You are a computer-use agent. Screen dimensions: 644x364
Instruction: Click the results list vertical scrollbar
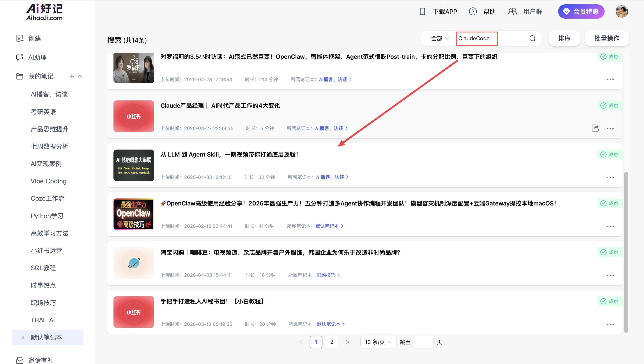click(x=626, y=252)
